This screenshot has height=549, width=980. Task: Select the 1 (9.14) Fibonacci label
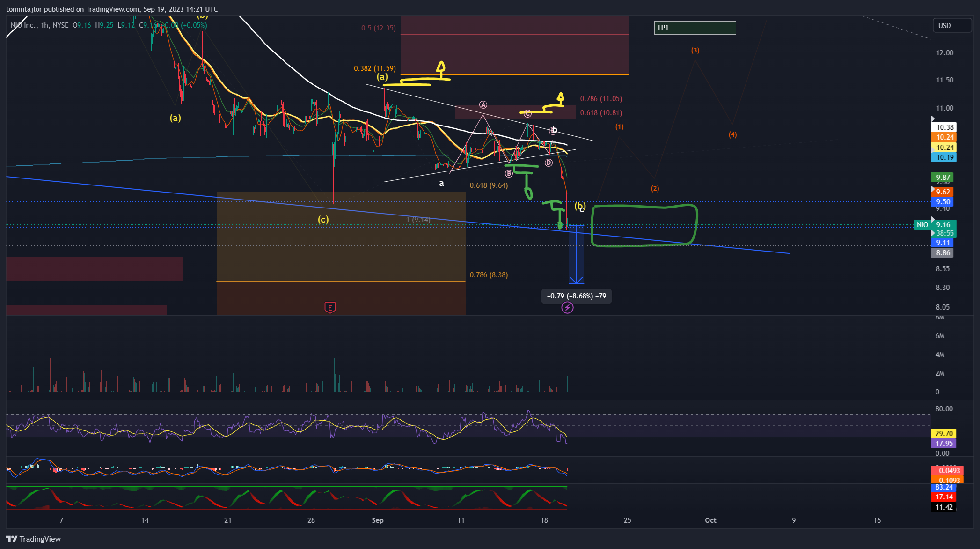(418, 220)
